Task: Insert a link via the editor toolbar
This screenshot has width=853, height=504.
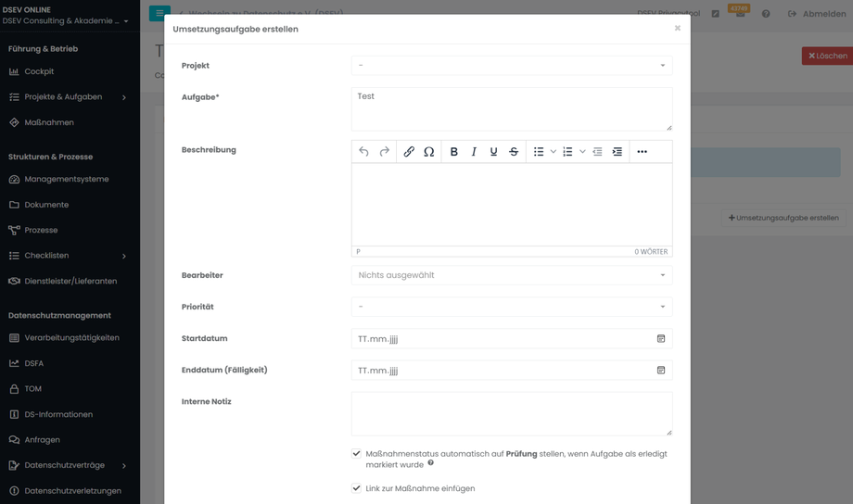Action: pos(409,152)
